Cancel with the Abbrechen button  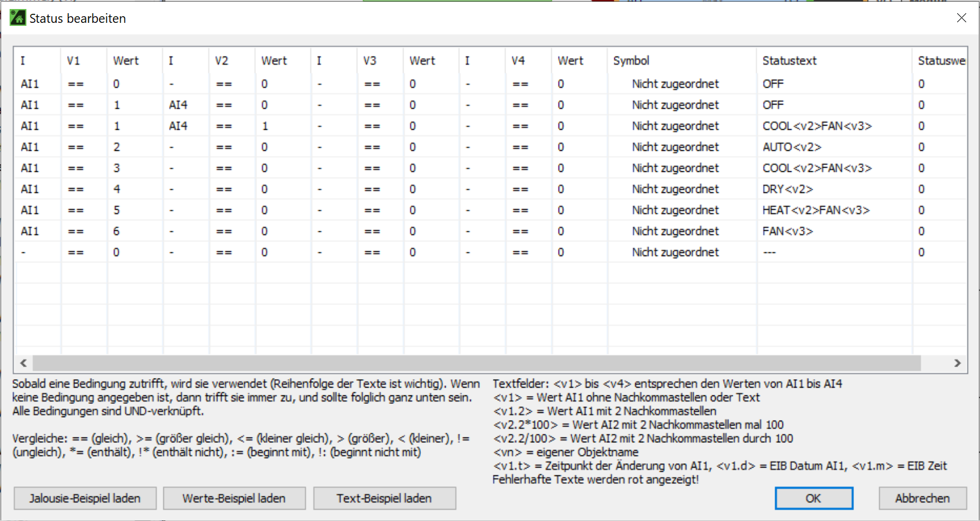[922, 498]
